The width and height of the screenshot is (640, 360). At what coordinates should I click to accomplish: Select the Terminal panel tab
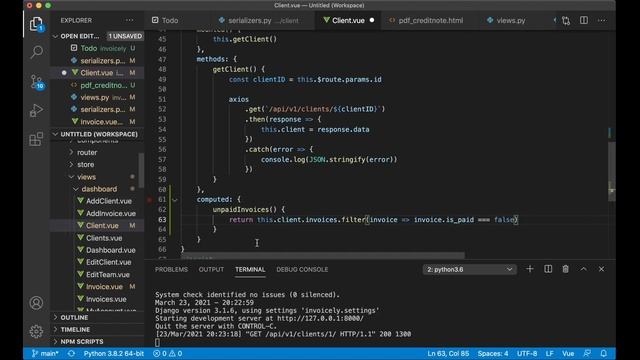250,269
